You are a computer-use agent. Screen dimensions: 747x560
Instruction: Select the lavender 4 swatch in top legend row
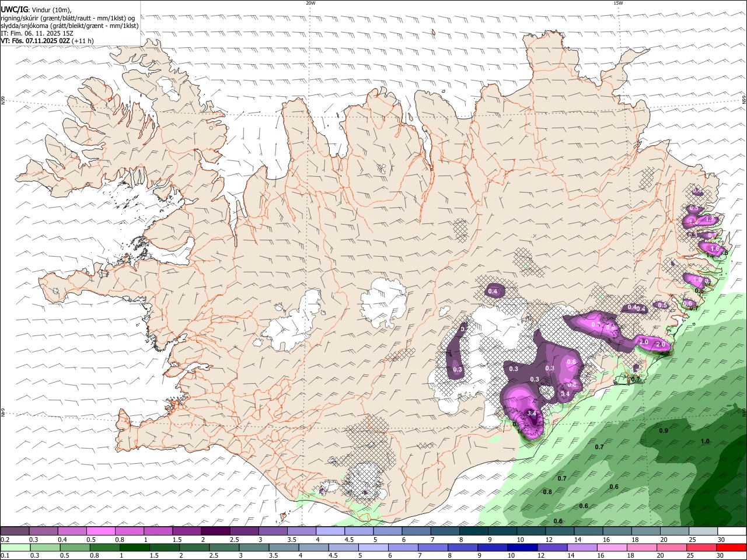pos(330,531)
